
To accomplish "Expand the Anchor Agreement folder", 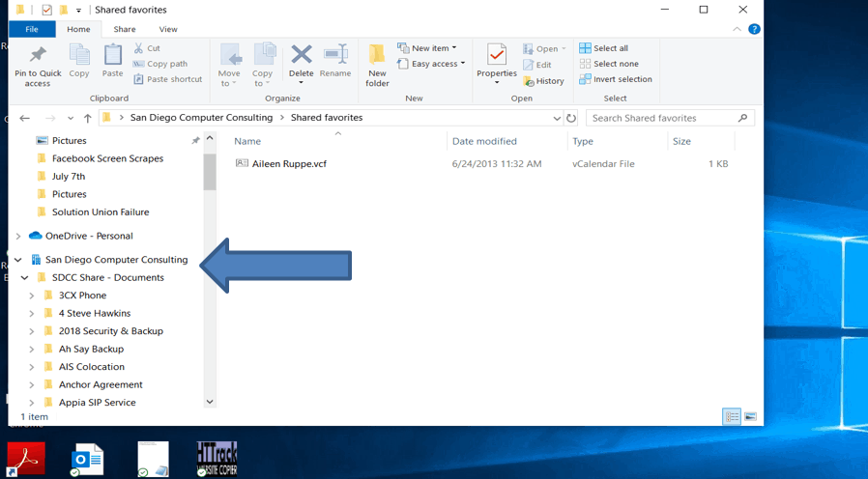I will [32, 384].
